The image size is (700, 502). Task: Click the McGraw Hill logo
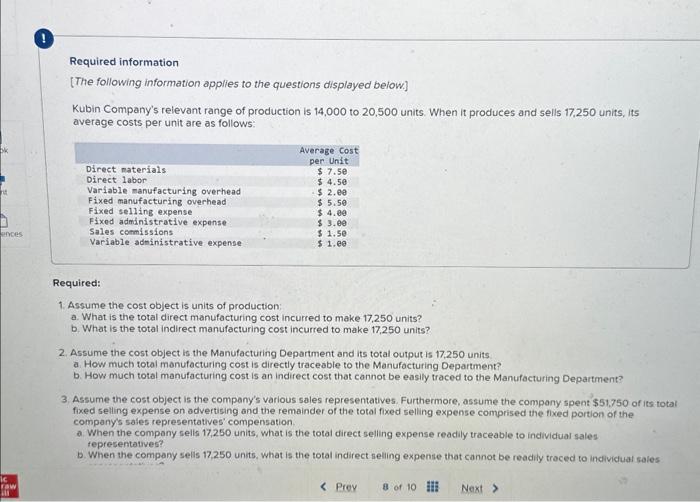point(9,486)
